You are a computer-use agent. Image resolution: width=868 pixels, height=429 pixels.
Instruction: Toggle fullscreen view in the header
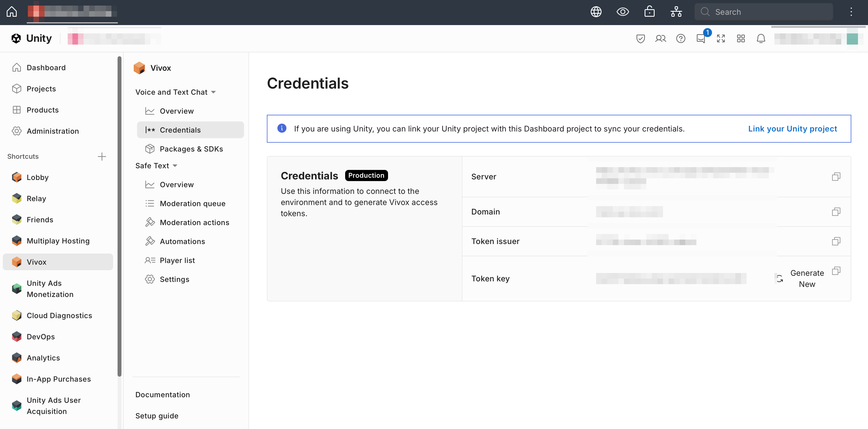(721, 38)
